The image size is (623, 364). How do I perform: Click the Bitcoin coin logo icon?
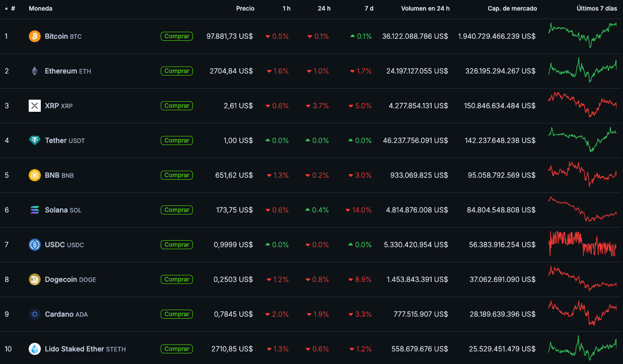[35, 36]
